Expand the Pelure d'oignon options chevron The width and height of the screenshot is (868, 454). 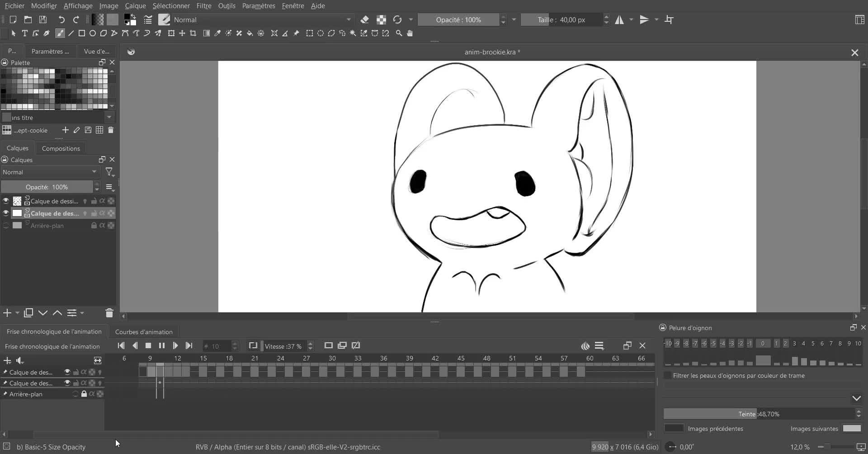click(856, 398)
